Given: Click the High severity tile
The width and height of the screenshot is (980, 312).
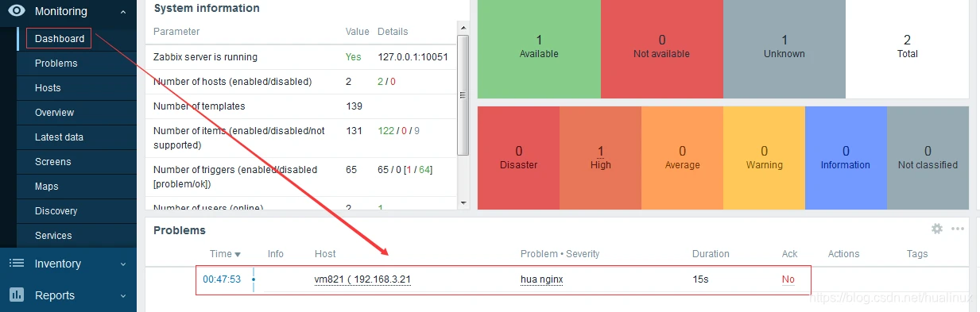Looking at the screenshot, I should [x=600, y=158].
